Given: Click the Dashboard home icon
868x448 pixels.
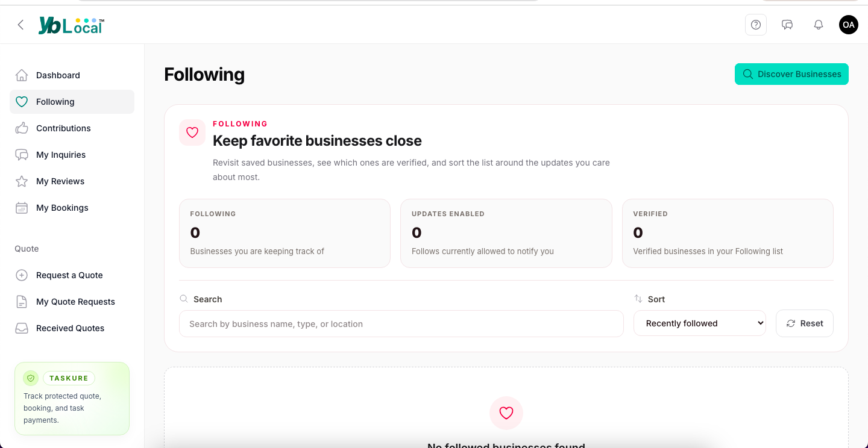Looking at the screenshot, I should (22, 75).
